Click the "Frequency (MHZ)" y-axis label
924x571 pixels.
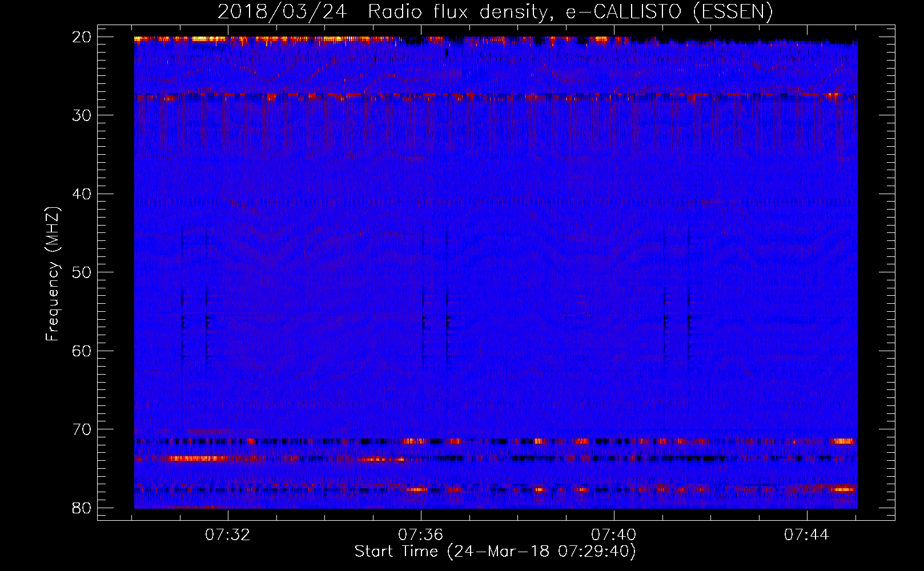[53, 274]
